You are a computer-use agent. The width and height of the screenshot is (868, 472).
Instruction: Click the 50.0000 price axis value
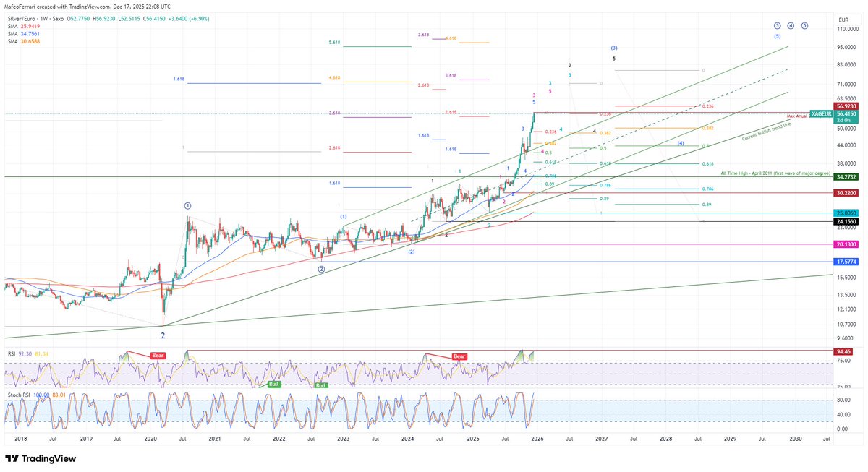coord(846,129)
